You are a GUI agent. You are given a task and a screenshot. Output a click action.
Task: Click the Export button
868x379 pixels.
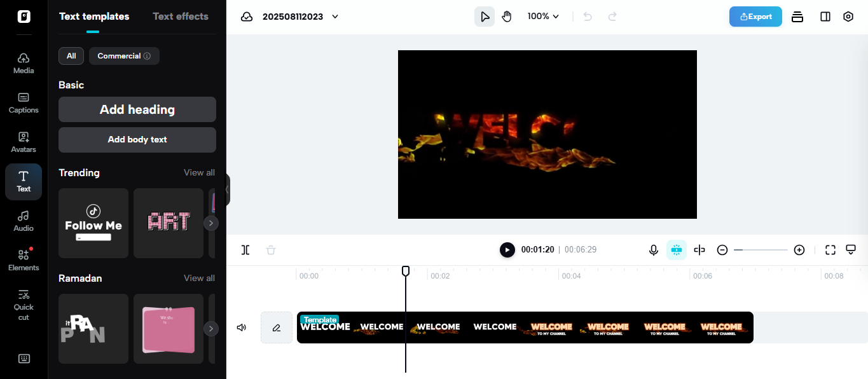(x=755, y=17)
